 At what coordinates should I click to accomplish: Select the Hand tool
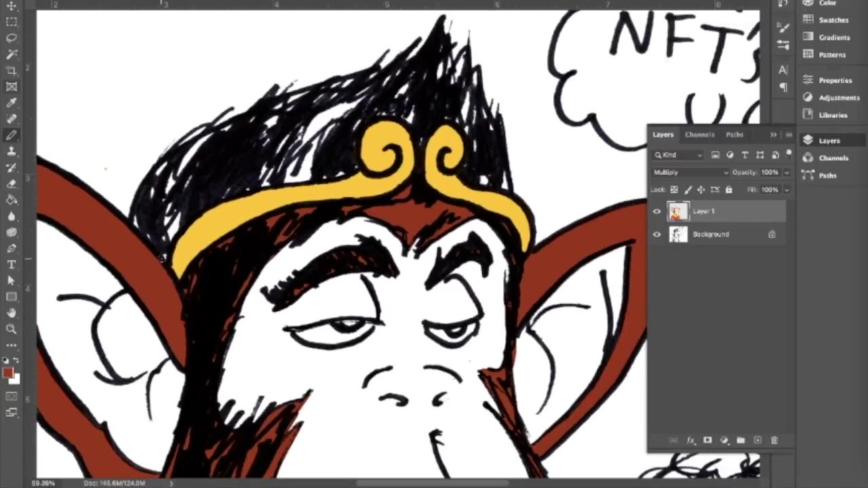tap(12, 313)
